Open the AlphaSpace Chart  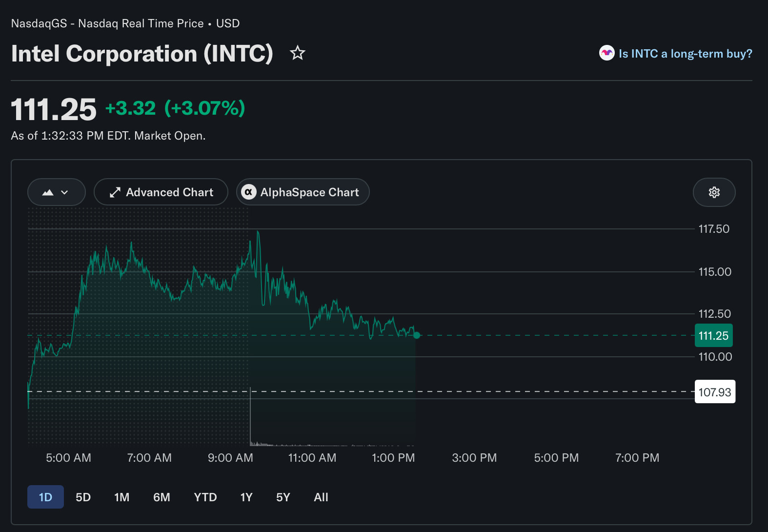point(303,192)
